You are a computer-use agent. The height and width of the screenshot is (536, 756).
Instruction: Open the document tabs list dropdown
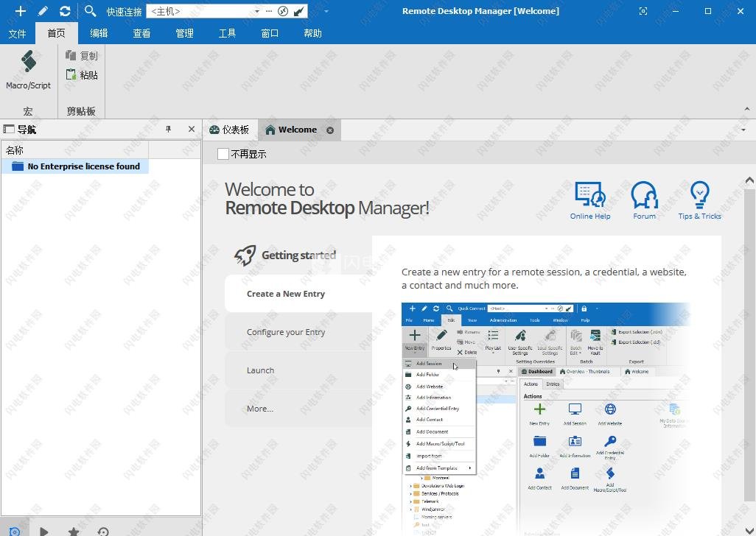[x=743, y=130]
